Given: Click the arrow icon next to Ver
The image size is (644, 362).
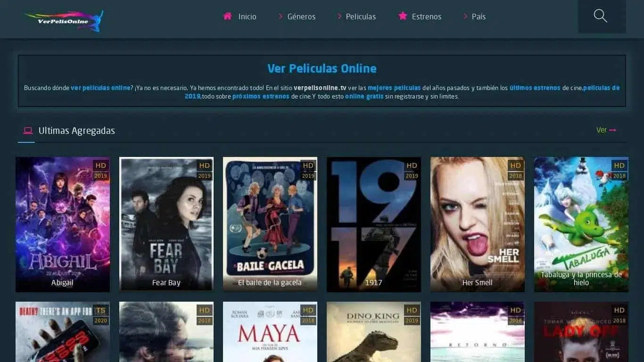Looking at the screenshot, I should pos(613,130).
